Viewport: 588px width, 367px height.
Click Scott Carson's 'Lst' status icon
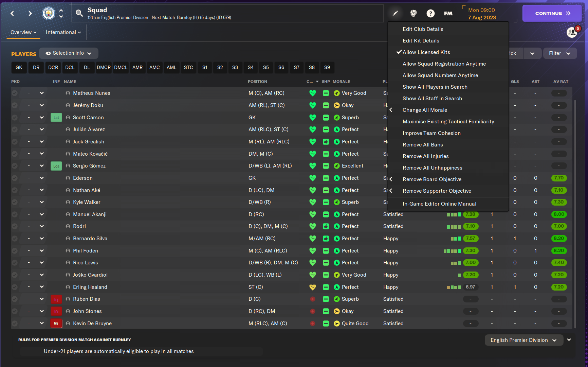[56, 117]
